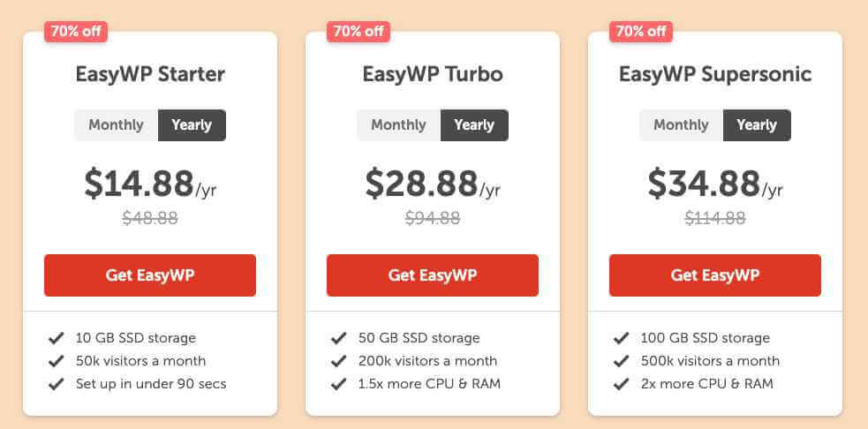Click checkmark beside 10 GB SSD storage
Image resolution: width=868 pixels, height=429 pixels.
coord(56,338)
